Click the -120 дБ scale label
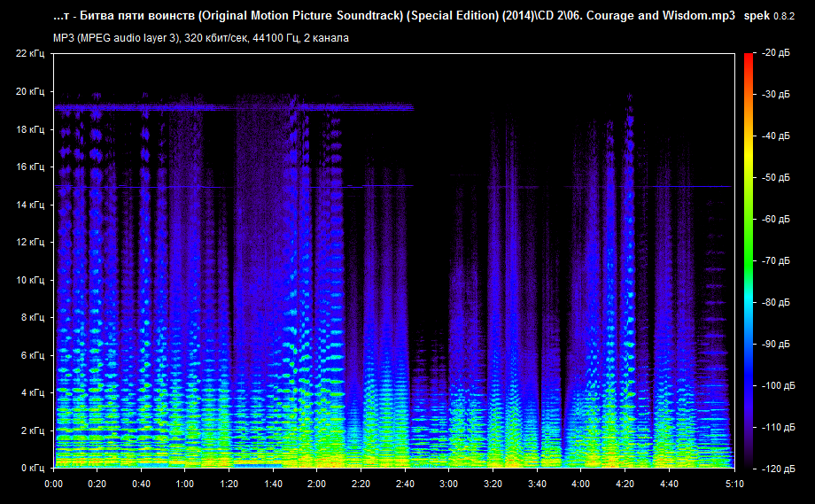 776,469
